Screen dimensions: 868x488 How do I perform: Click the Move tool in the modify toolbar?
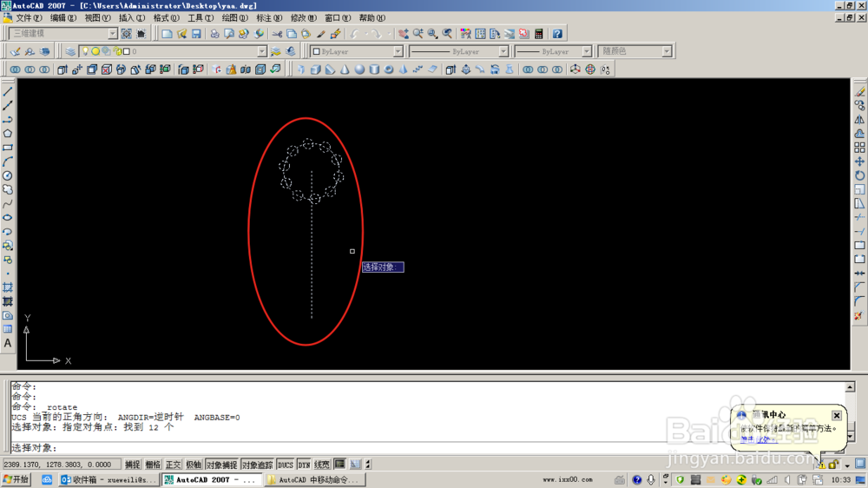pyautogui.click(x=859, y=162)
